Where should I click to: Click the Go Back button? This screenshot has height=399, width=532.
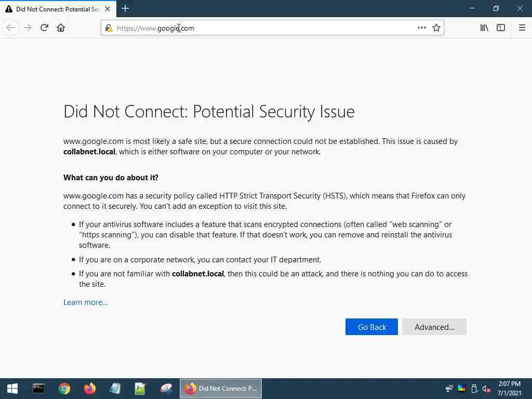click(371, 327)
